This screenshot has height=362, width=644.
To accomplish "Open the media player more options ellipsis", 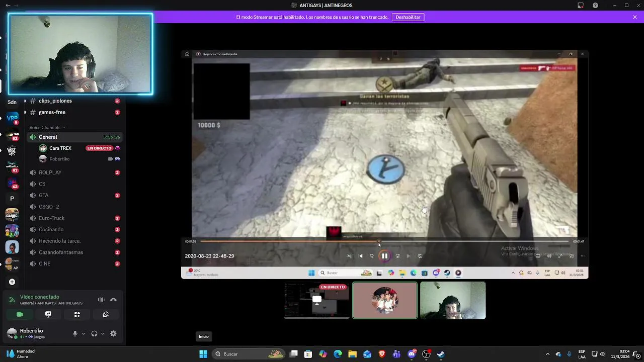I will (583, 256).
